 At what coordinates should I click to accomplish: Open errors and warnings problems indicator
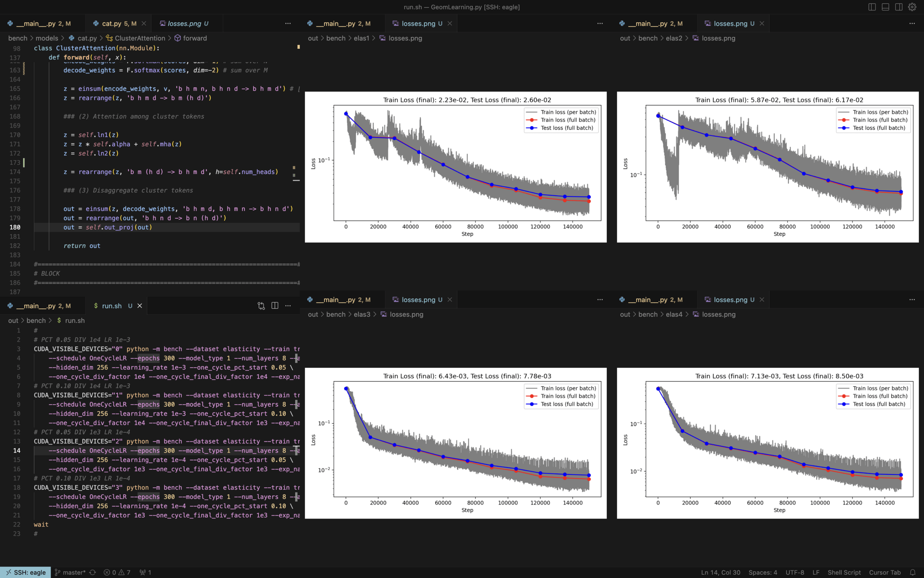coord(117,572)
